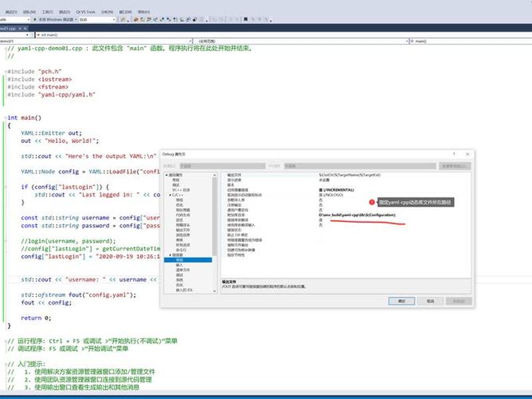Collapse the 运行程序 comment block

tap(5, 341)
